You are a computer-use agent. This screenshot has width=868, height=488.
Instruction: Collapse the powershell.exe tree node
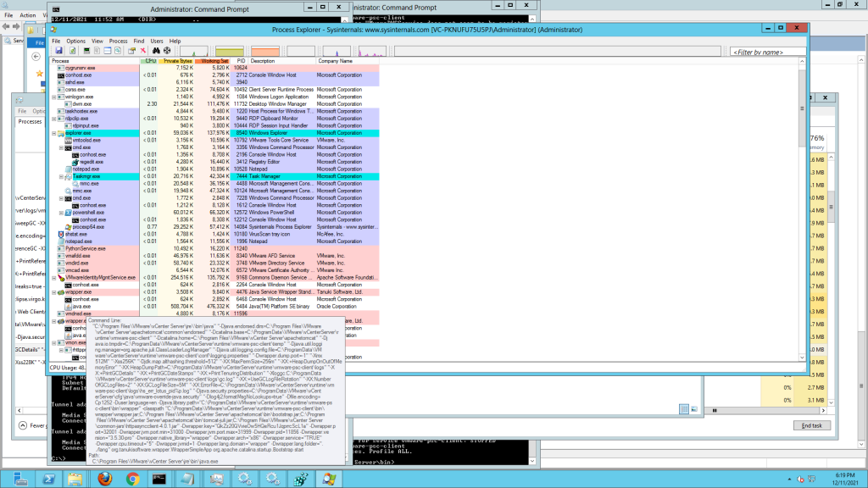(61, 213)
